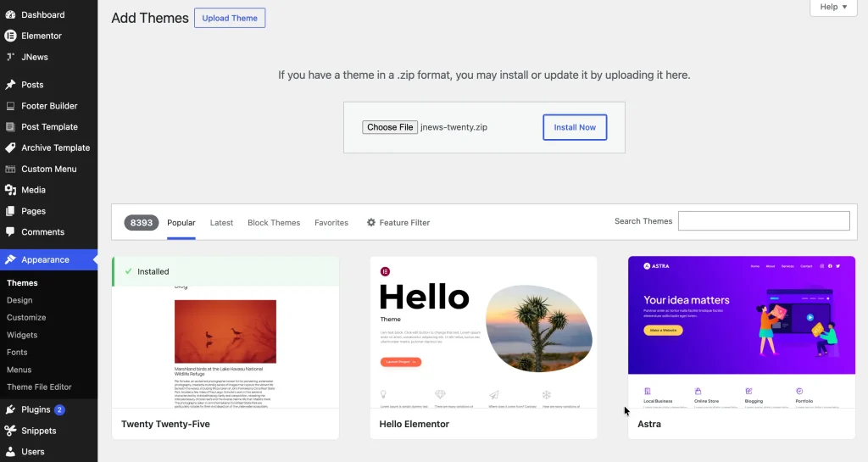The width and height of the screenshot is (868, 462).
Task: Open the Design submenu item
Action: tap(19, 300)
